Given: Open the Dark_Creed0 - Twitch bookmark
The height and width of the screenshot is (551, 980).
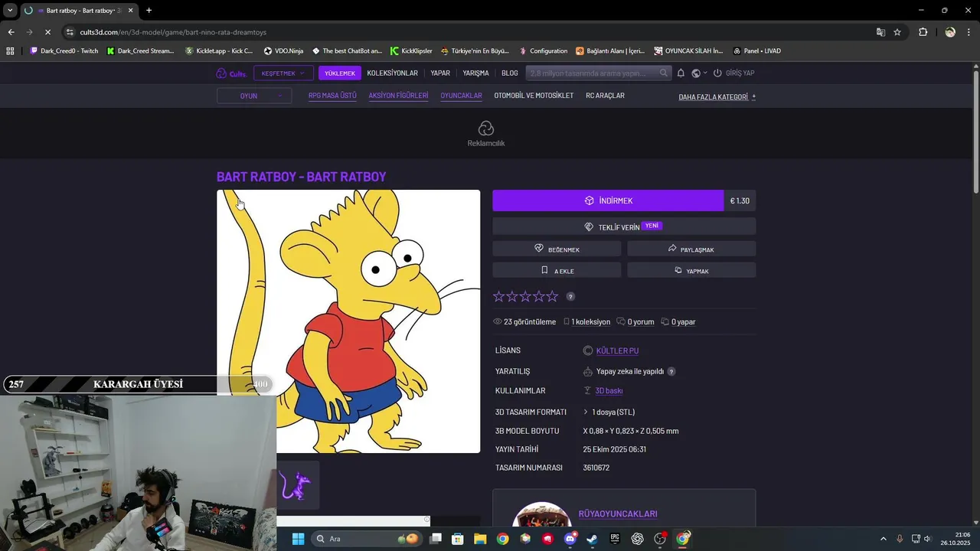Looking at the screenshot, I should [x=64, y=51].
